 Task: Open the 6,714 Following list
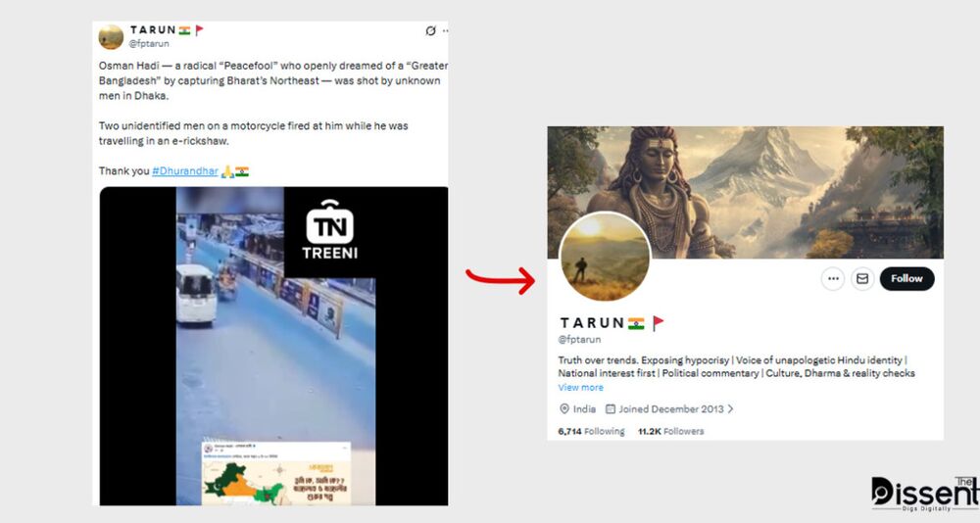point(591,431)
